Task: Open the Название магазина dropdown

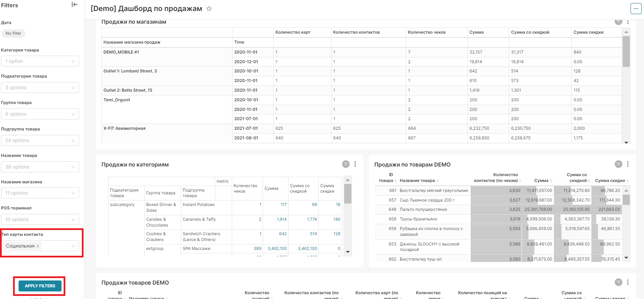Action: (40, 193)
